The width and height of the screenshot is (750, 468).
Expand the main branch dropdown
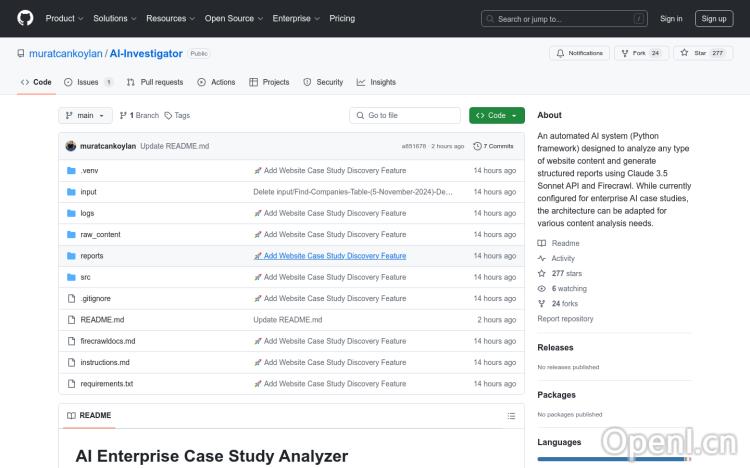85,115
